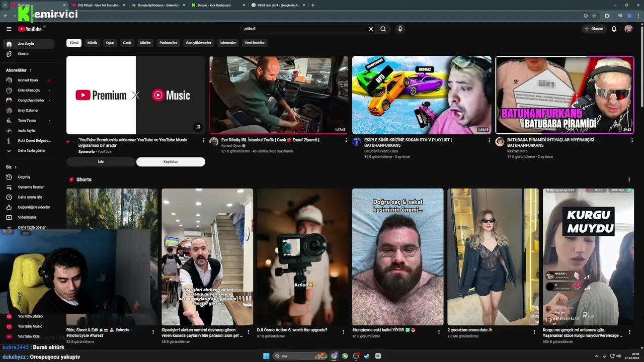This screenshot has width=644, height=362.
Task: Open Oynatma listeleri in the sidebar
Action: click(x=28, y=187)
